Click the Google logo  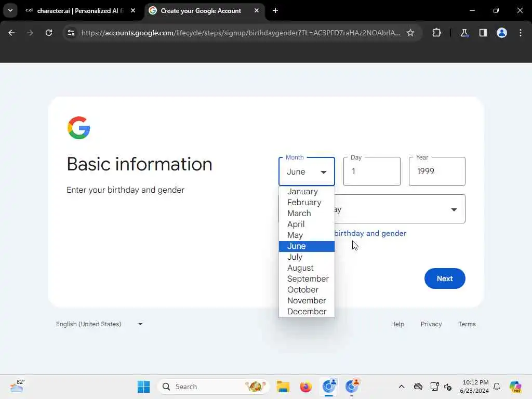point(79,128)
